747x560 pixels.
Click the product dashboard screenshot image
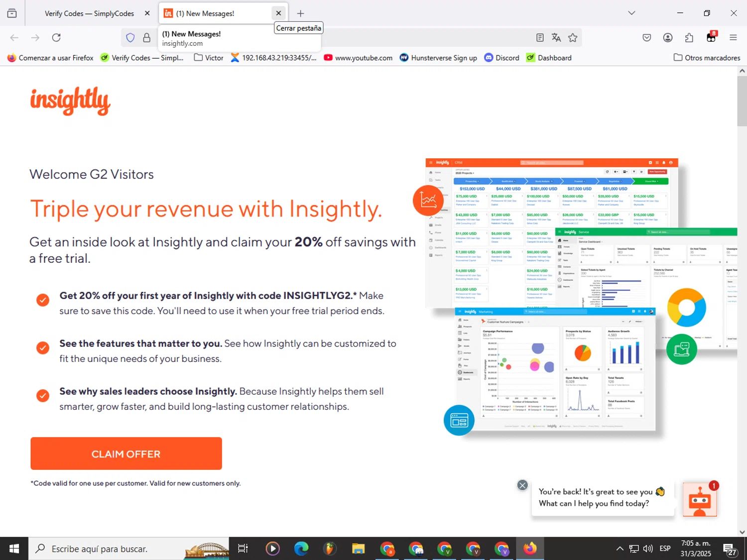pyautogui.click(x=581, y=299)
